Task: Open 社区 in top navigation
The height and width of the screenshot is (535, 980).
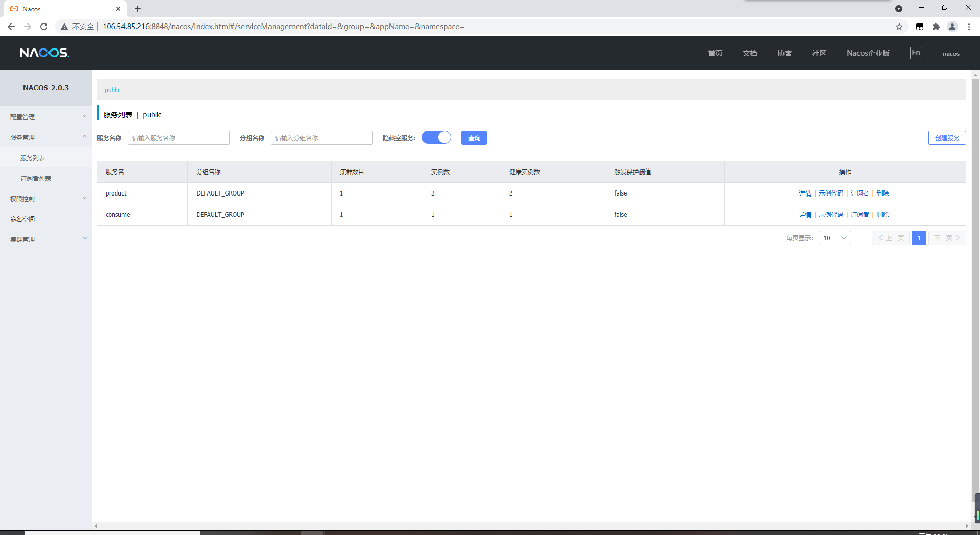Action: click(819, 53)
